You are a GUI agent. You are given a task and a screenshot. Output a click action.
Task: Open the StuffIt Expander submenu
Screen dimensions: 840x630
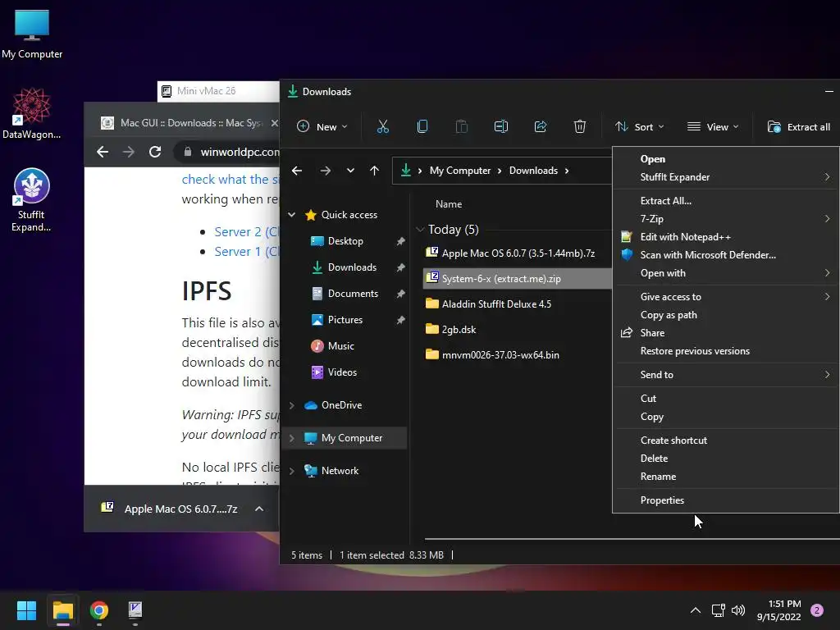tap(725, 177)
